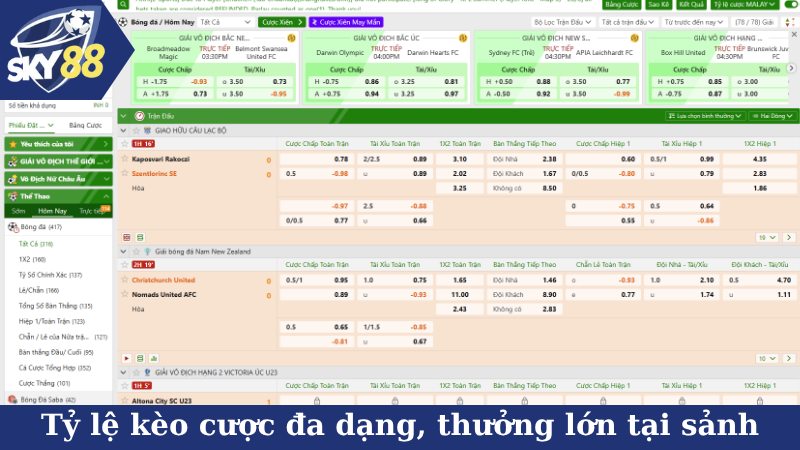Click the coin icon on Sydney FC (Trẻ) card
The height and width of the screenshot is (450, 800).
[634, 38]
